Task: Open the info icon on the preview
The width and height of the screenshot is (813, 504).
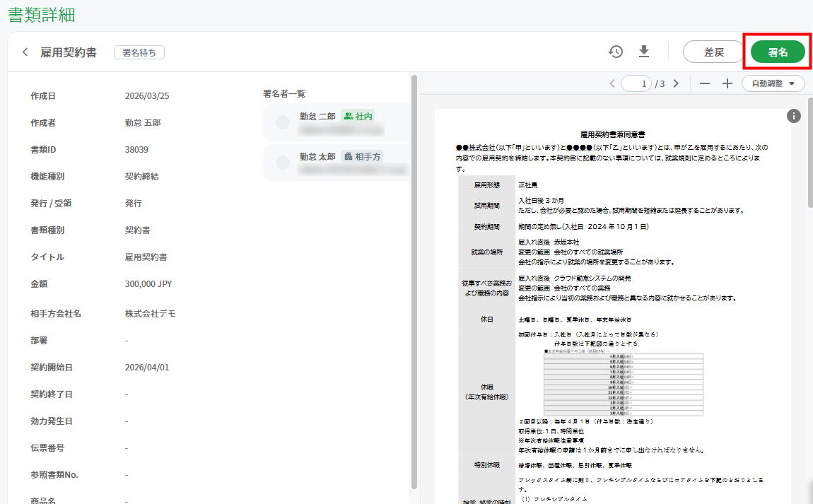Action: (x=794, y=116)
